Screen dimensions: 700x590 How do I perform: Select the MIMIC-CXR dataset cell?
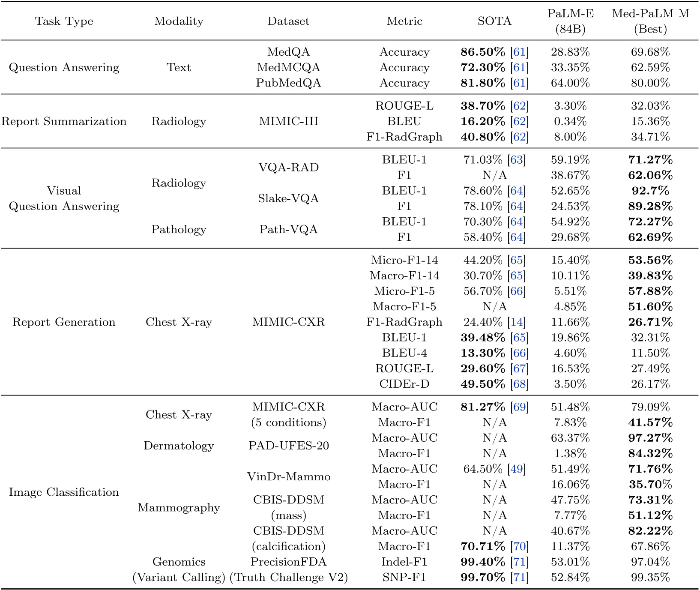(x=289, y=322)
